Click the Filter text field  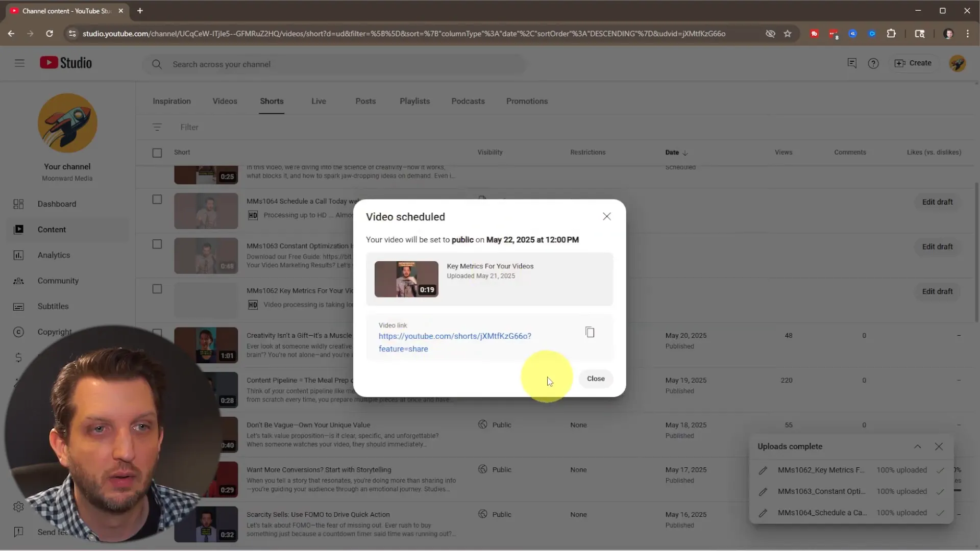click(189, 127)
